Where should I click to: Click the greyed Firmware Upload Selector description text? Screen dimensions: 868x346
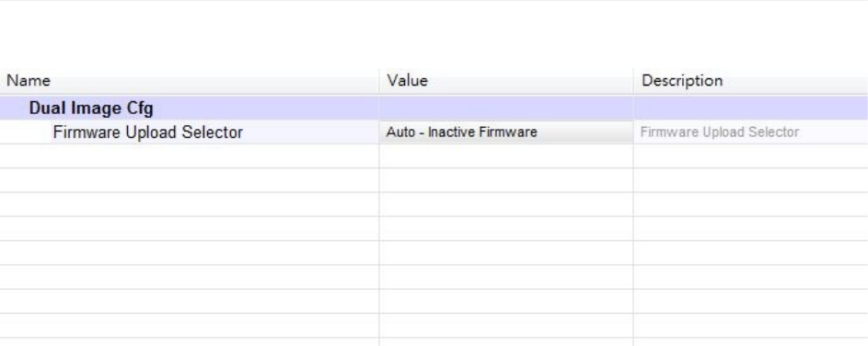[720, 133]
